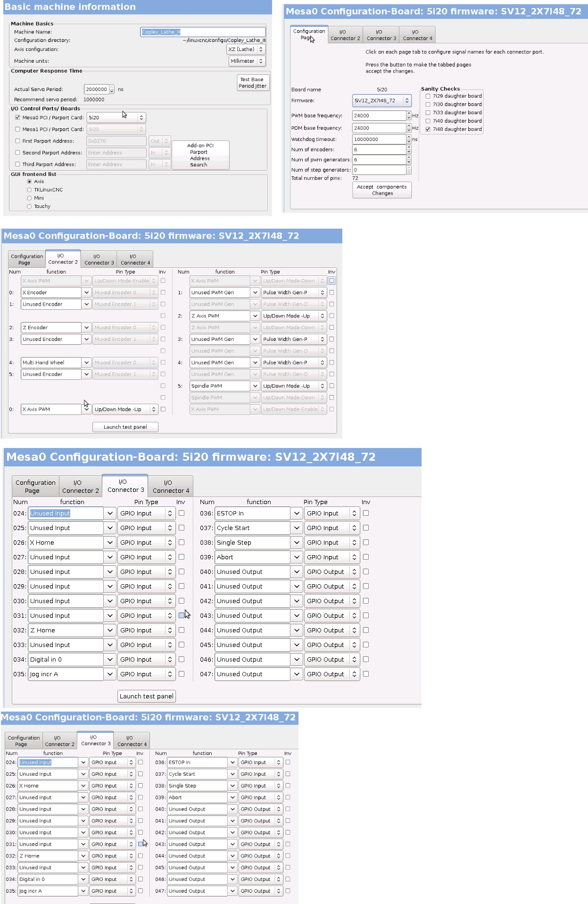Uncheck the Mesa0 PCI / Parport Card checkbox
Viewport: 588px width, 904px height.
point(18,117)
